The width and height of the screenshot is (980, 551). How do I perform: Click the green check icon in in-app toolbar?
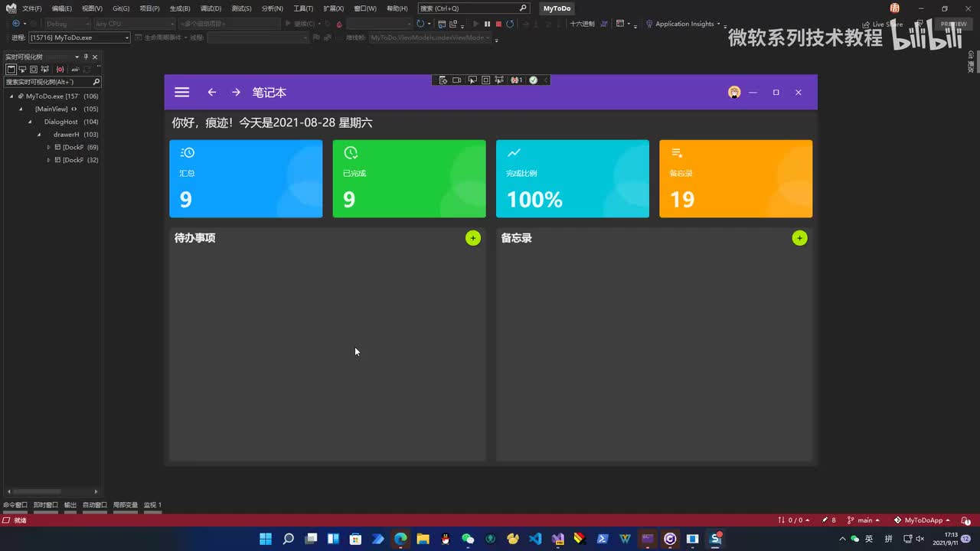point(533,80)
